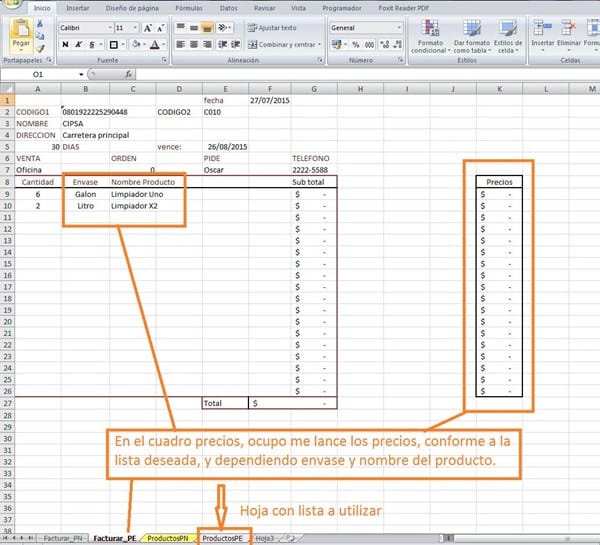600x545 pixels.
Task: Switch to the Fórmulas ribbon tab
Action: [x=188, y=7]
